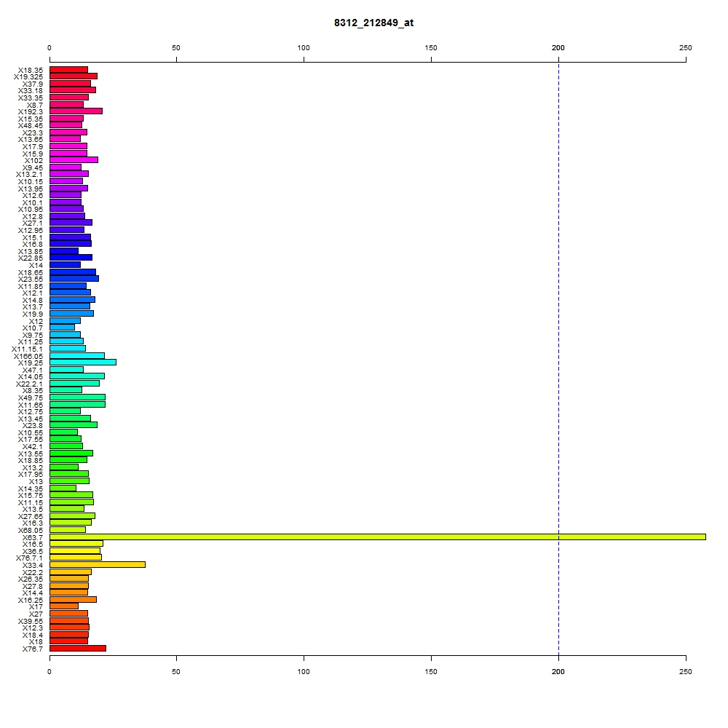The height and width of the screenshot is (728, 728).
Task: Click the X47.1 label
Action: click(33, 370)
